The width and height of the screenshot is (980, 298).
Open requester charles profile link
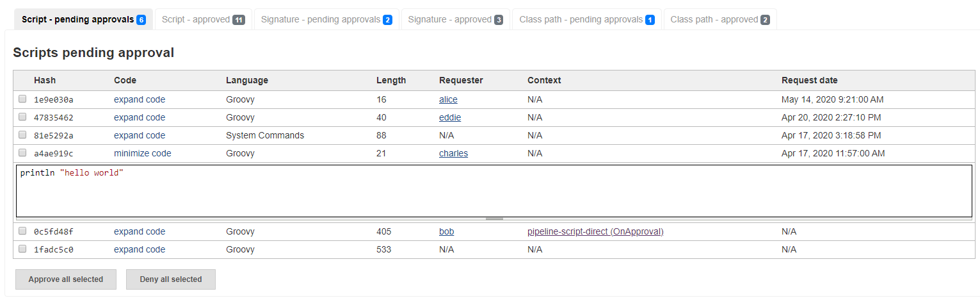pos(453,153)
